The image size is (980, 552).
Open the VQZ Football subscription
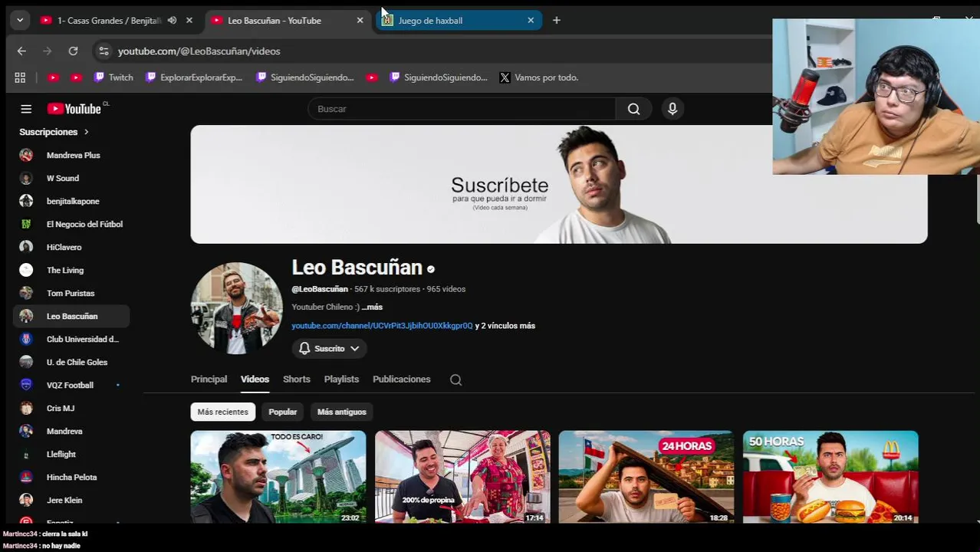tap(71, 385)
